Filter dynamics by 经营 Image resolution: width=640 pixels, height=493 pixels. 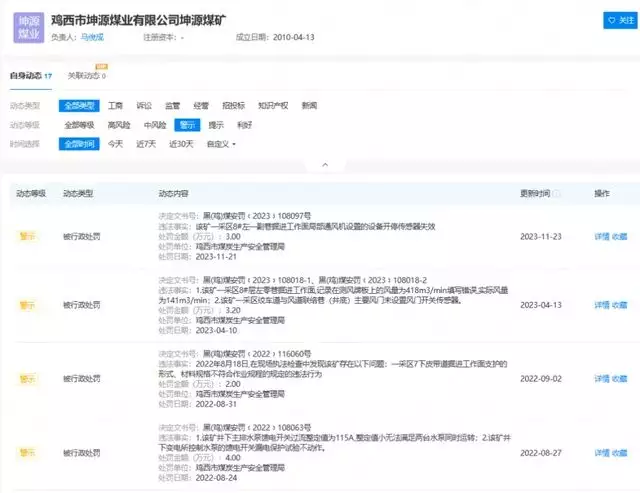[x=201, y=106]
